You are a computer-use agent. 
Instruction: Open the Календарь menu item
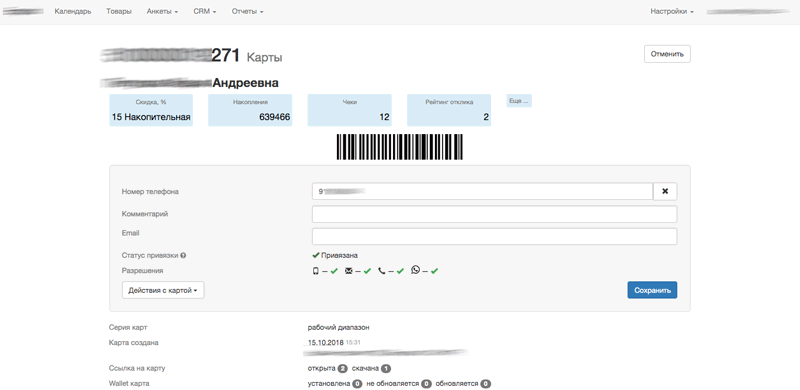point(73,11)
